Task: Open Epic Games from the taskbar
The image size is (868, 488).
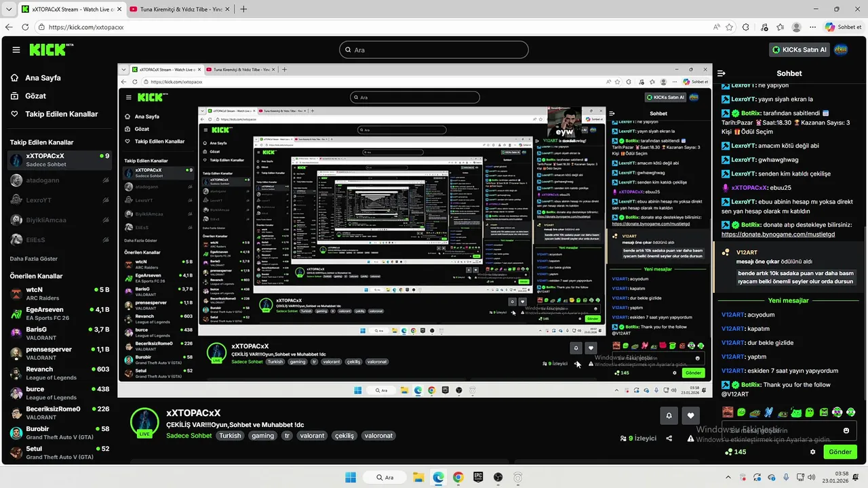Action: pyautogui.click(x=477, y=477)
